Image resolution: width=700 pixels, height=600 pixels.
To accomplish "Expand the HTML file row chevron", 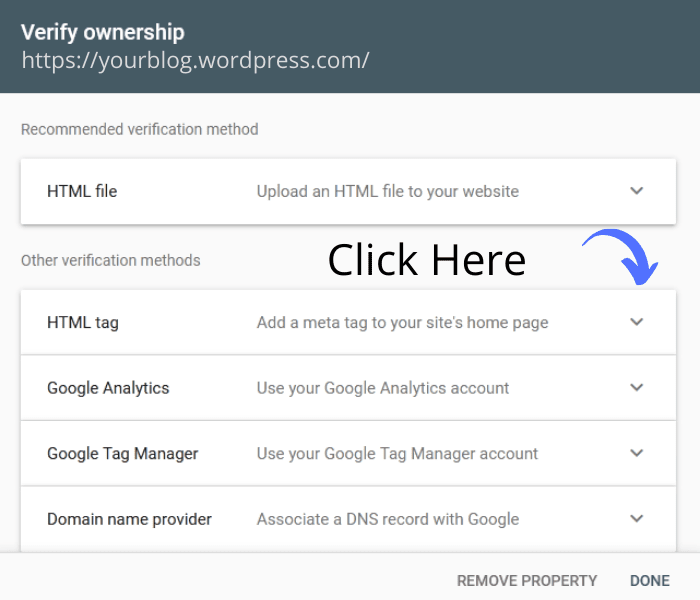I will (637, 191).
